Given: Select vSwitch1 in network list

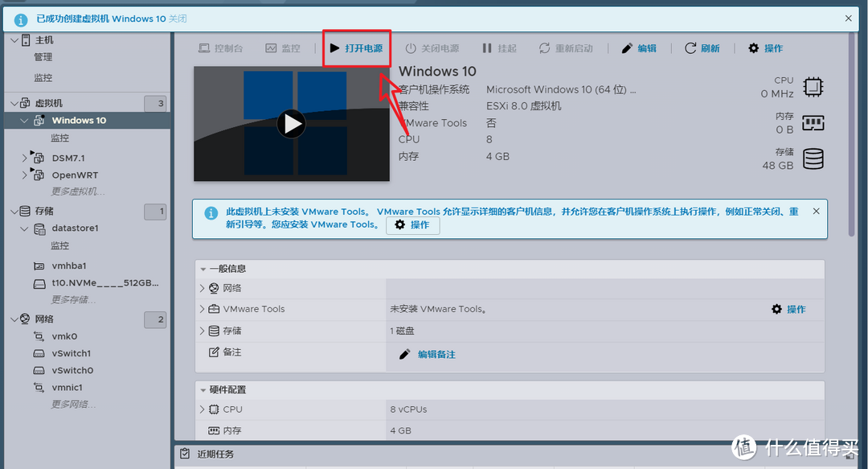Looking at the screenshot, I should click(72, 354).
